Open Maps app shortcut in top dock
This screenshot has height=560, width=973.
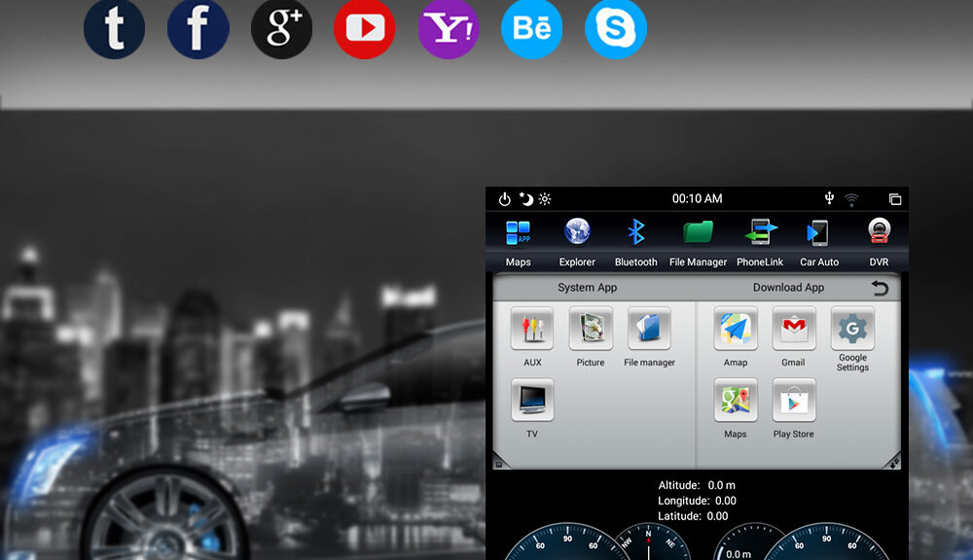point(519,242)
